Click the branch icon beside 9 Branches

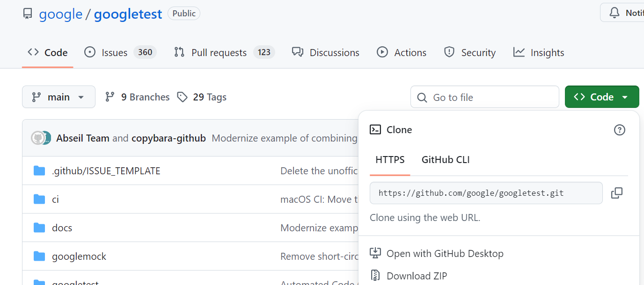click(x=110, y=97)
